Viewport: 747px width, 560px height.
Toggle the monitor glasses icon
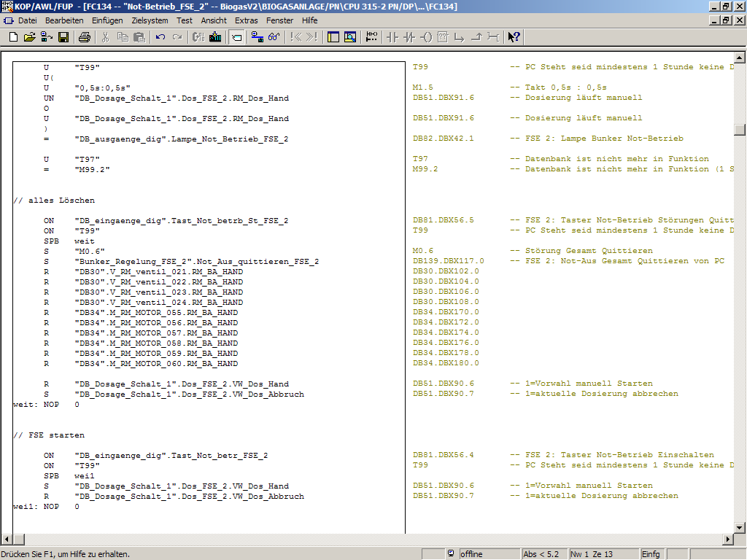point(274,36)
